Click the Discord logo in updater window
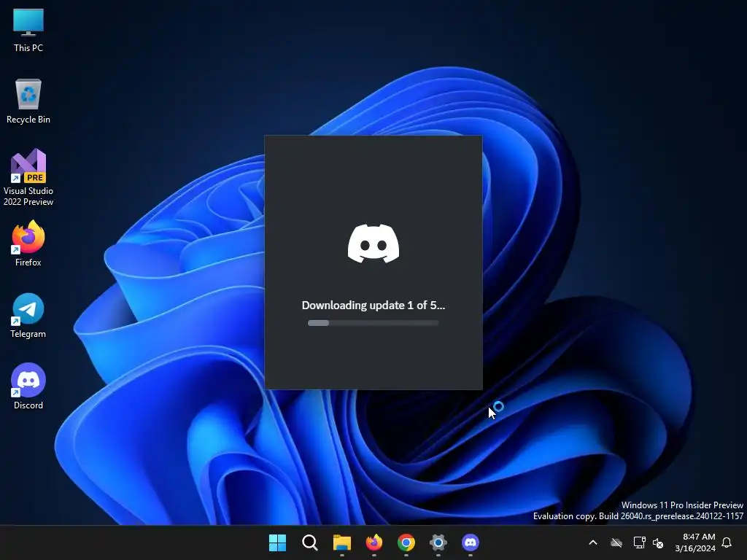This screenshot has height=560, width=747. click(x=373, y=244)
